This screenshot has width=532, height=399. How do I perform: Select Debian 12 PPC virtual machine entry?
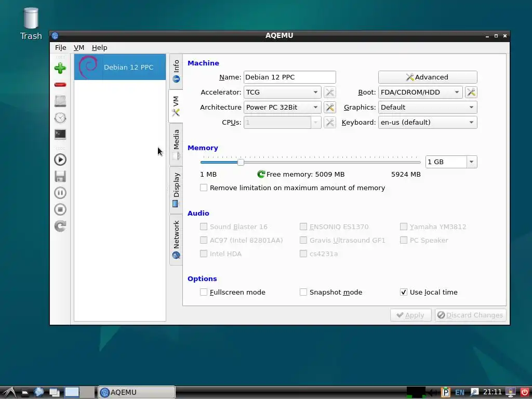pos(120,67)
